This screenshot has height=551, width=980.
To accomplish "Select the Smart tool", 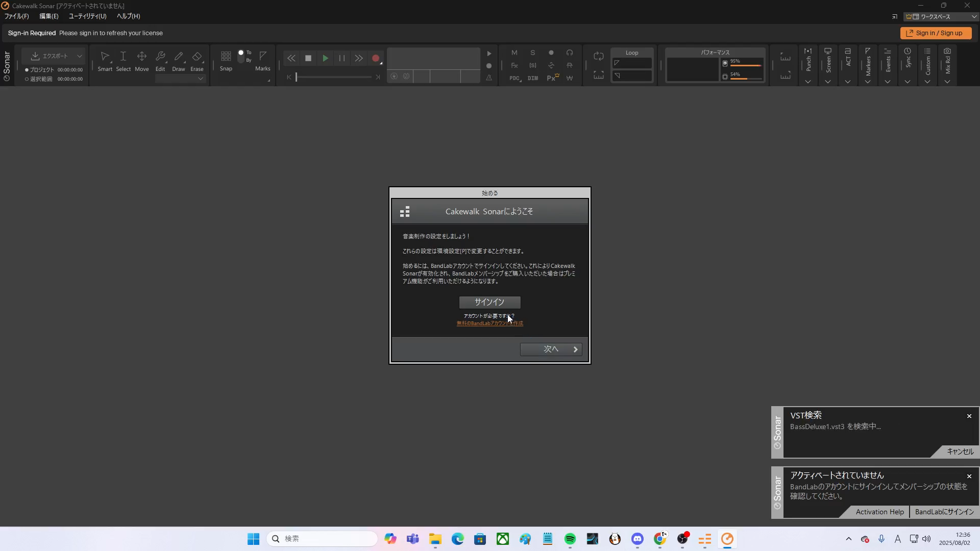I will click(105, 61).
